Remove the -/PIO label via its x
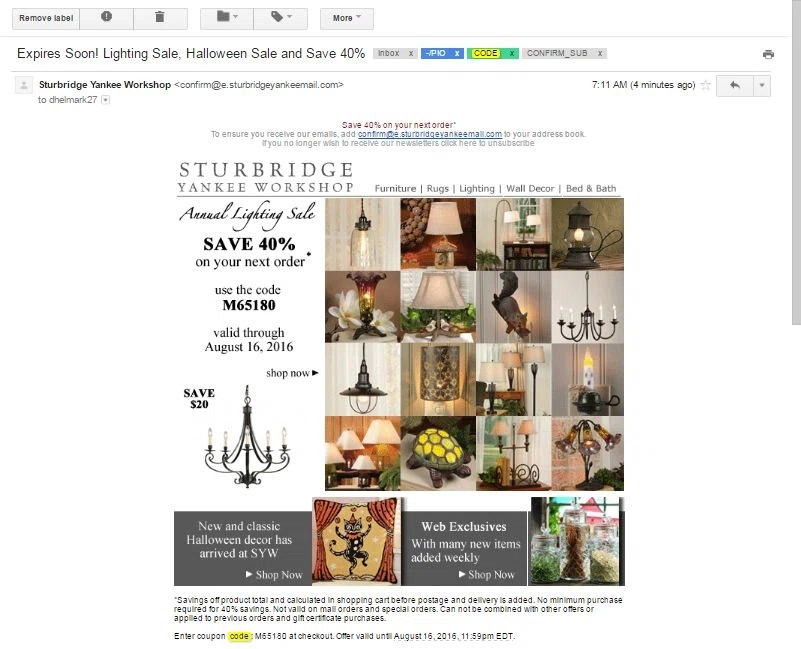Image resolution: width=801 pixels, height=649 pixels. click(457, 53)
